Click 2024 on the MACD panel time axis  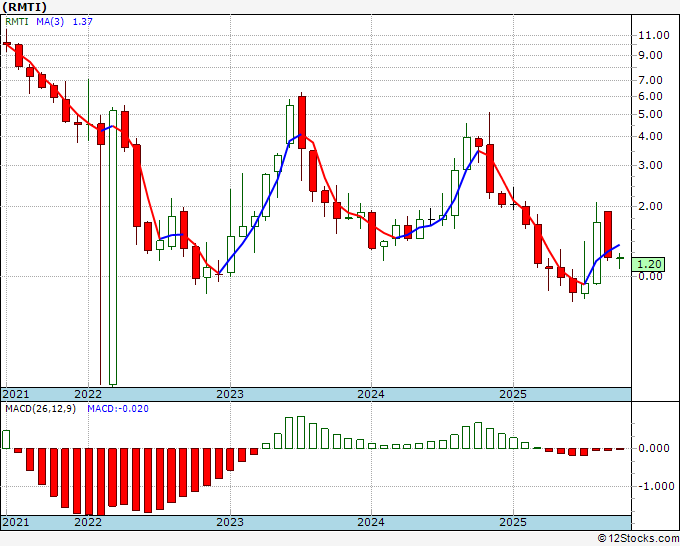tap(371, 522)
